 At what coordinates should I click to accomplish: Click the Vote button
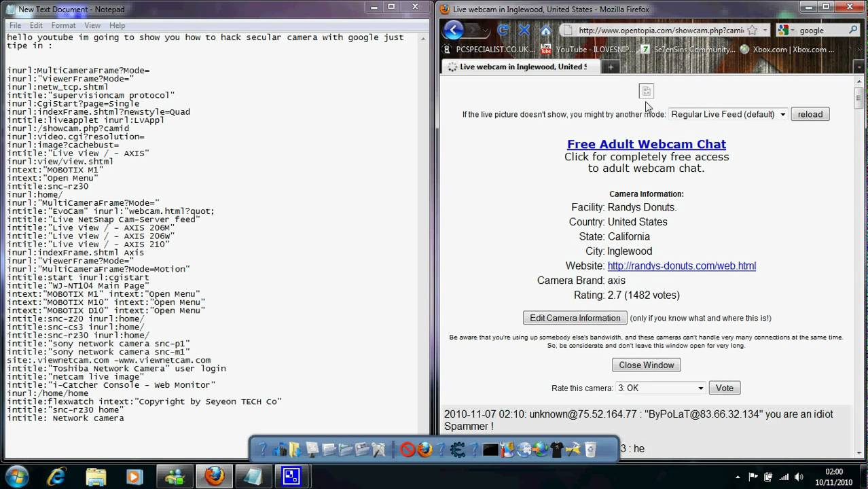tap(724, 388)
